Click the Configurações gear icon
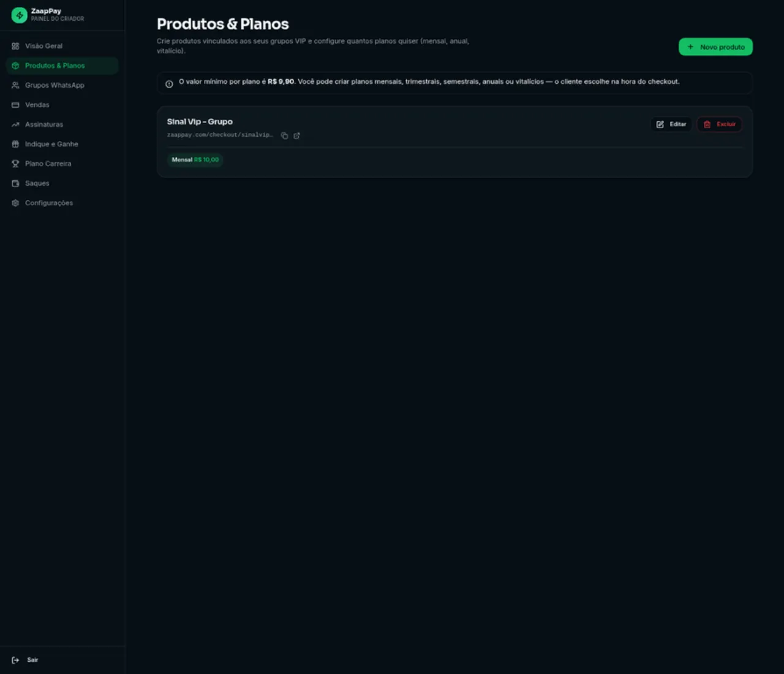 click(15, 203)
